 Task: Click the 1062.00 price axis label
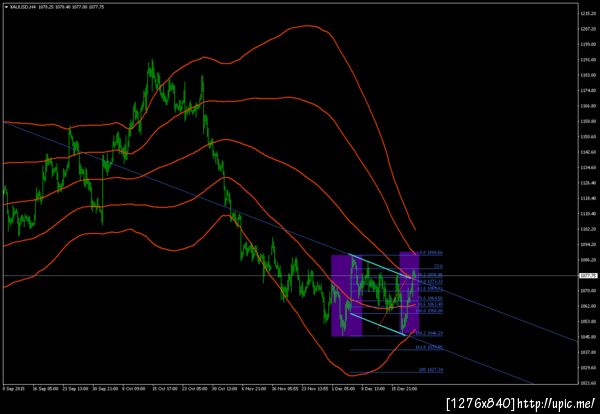587,306
